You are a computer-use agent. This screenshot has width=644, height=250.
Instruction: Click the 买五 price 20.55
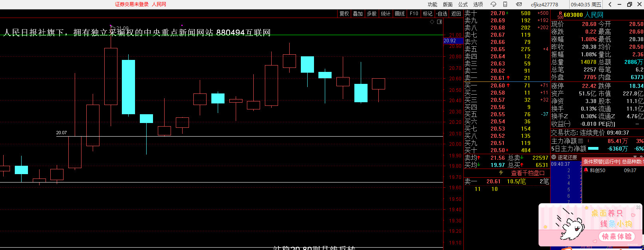(498, 114)
